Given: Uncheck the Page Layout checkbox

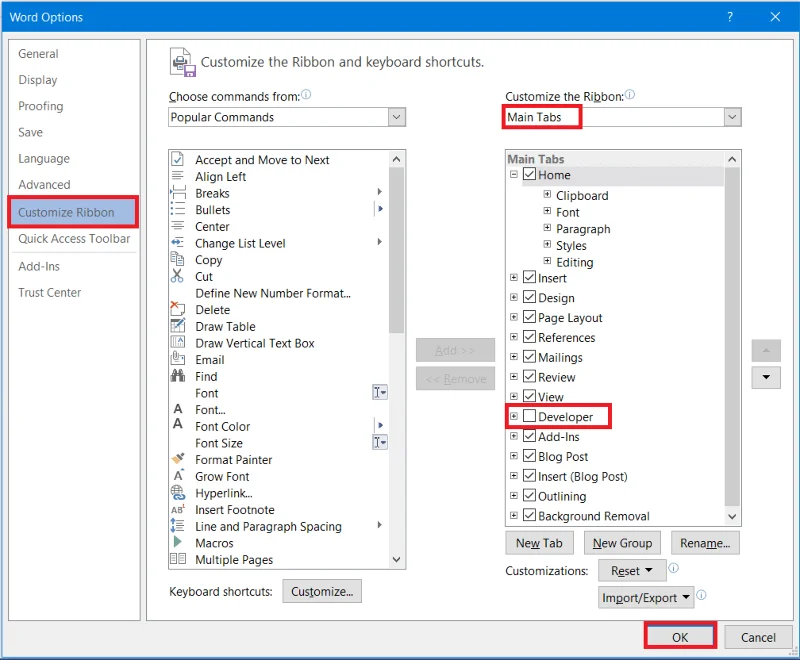Looking at the screenshot, I should point(530,317).
